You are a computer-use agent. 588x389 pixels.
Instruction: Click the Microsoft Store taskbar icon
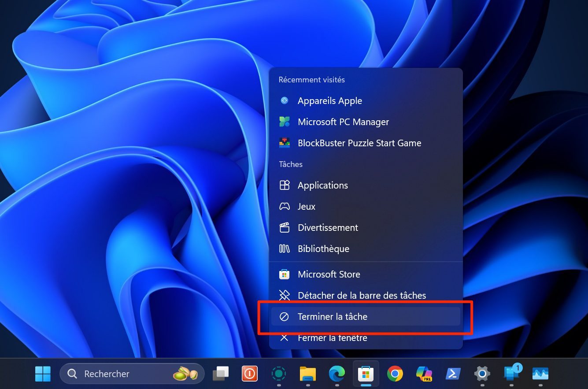point(366,374)
